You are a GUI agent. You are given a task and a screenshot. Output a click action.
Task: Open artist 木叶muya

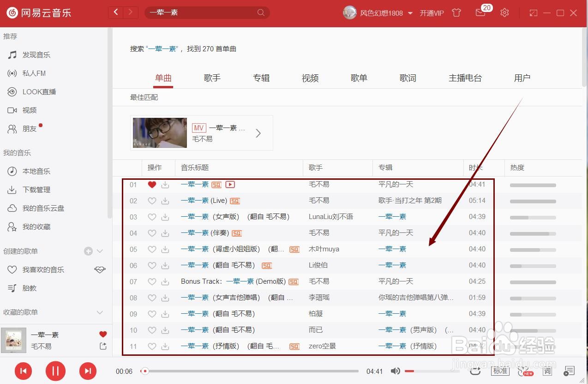tap(324, 249)
